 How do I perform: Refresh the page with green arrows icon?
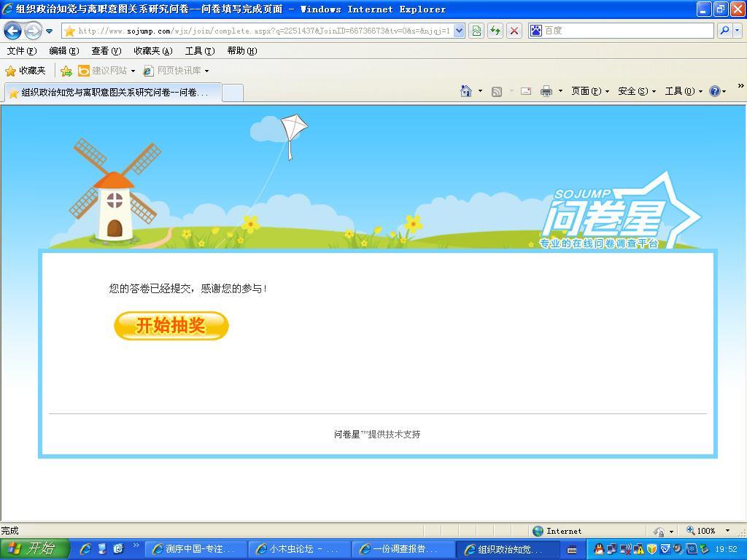[x=495, y=31]
